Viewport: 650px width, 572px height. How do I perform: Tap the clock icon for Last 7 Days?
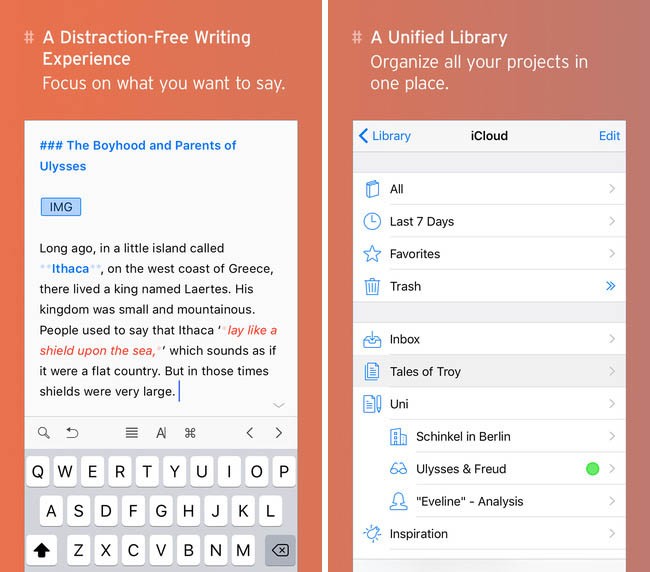point(372,221)
